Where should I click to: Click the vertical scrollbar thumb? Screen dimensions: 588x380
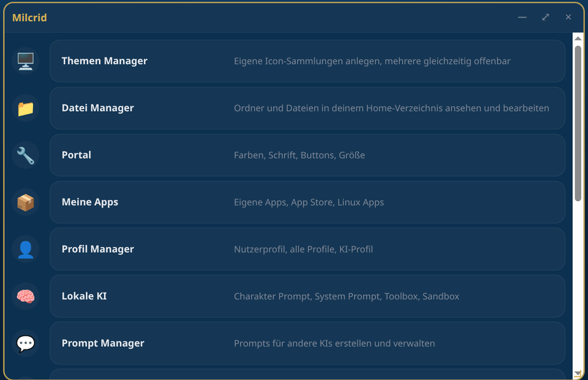click(578, 124)
